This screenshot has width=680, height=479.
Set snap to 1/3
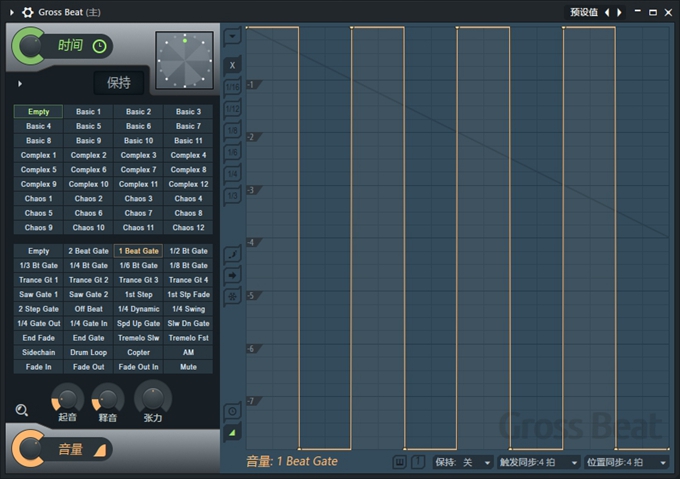pyautogui.click(x=232, y=196)
